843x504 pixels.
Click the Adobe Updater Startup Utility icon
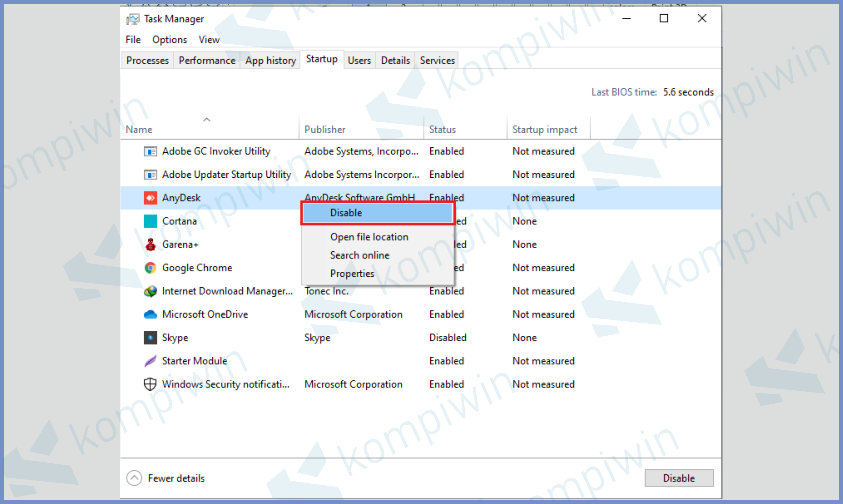click(x=150, y=174)
